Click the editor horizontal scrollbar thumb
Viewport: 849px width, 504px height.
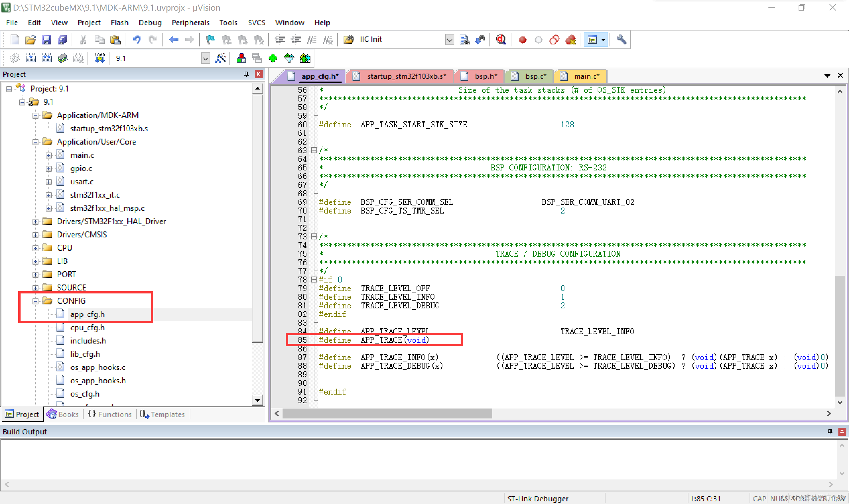387,413
